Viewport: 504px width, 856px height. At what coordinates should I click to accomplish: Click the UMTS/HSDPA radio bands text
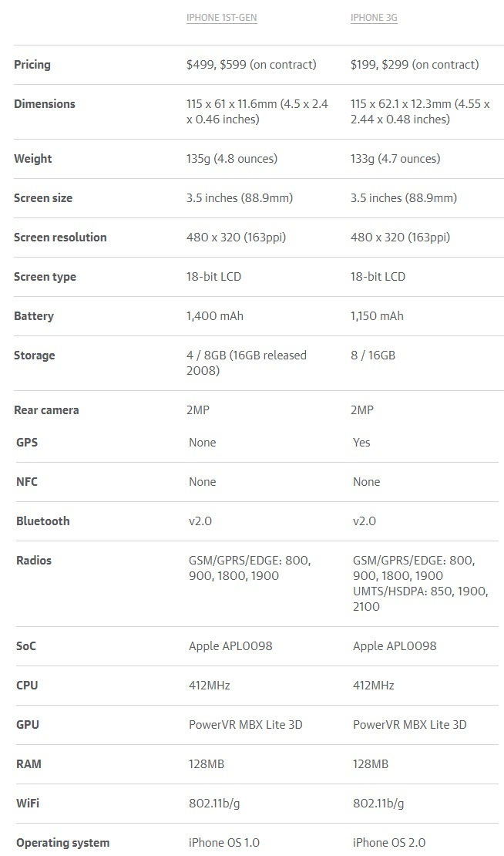click(x=421, y=598)
